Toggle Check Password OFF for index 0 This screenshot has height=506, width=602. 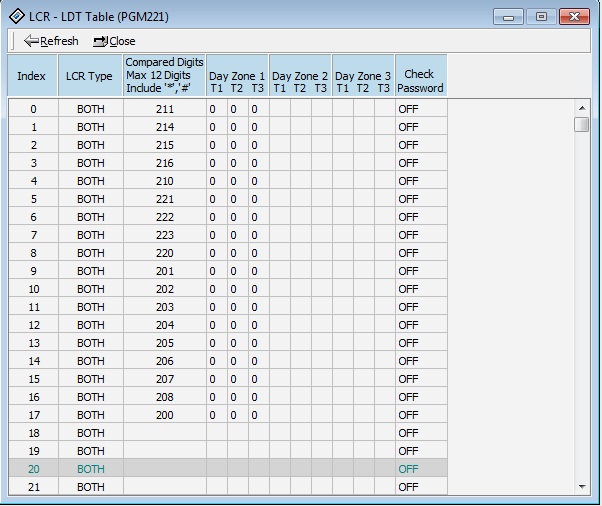point(421,109)
